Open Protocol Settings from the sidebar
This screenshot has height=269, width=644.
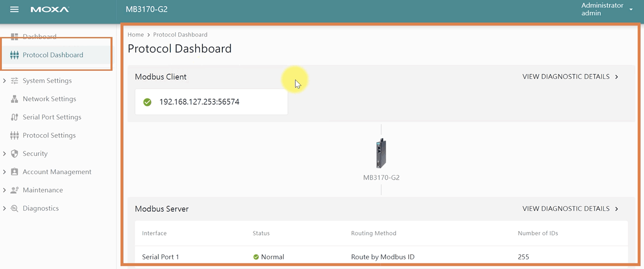[x=49, y=135]
